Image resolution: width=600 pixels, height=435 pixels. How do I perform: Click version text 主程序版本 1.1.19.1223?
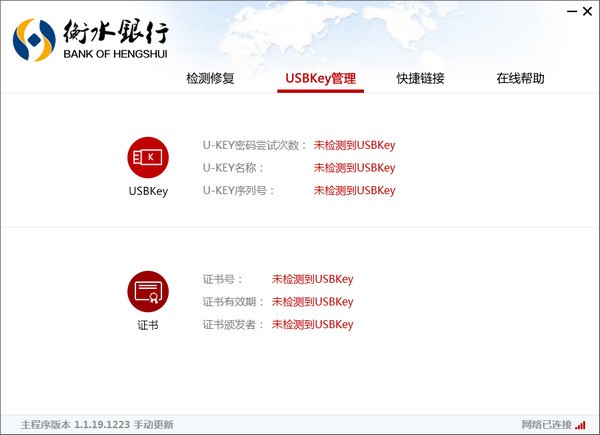[76, 425]
